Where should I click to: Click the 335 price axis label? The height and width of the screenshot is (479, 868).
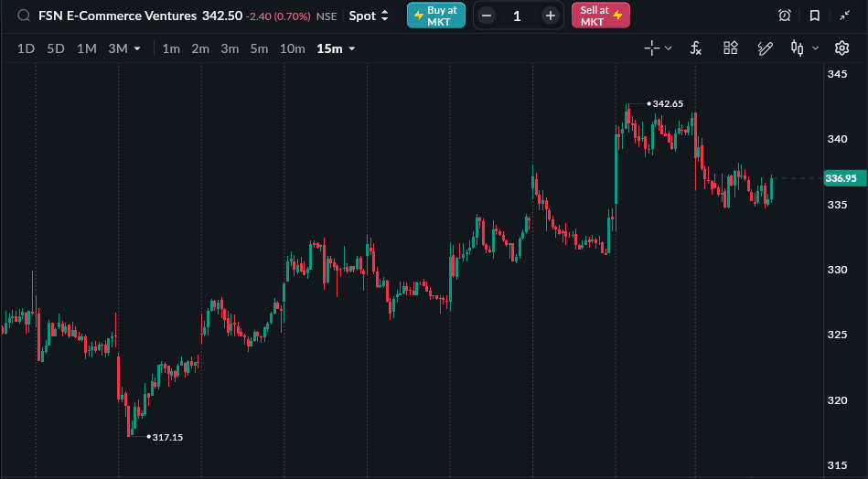(x=837, y=205)
